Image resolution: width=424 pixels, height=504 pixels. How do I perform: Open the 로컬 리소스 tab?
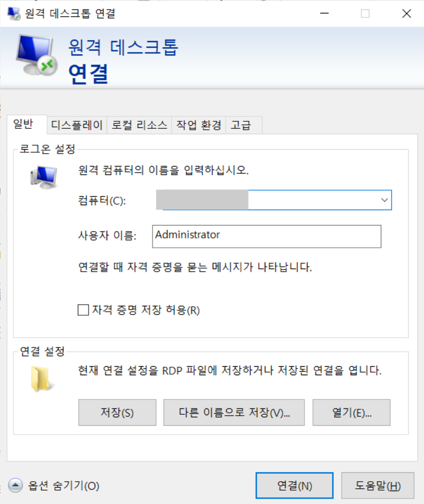pos(139,125)
